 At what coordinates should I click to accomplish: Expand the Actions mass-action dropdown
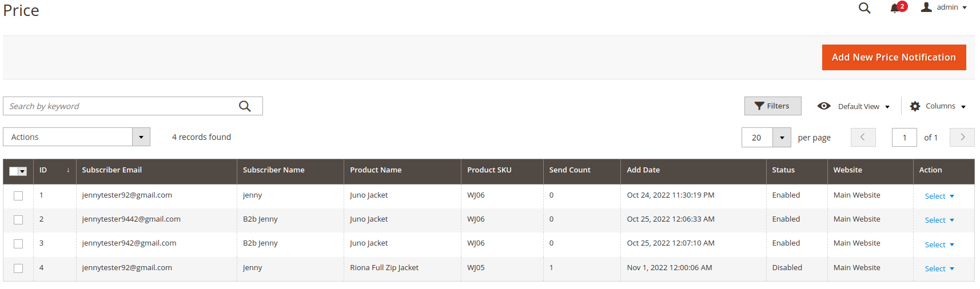(x=77, y=137)
